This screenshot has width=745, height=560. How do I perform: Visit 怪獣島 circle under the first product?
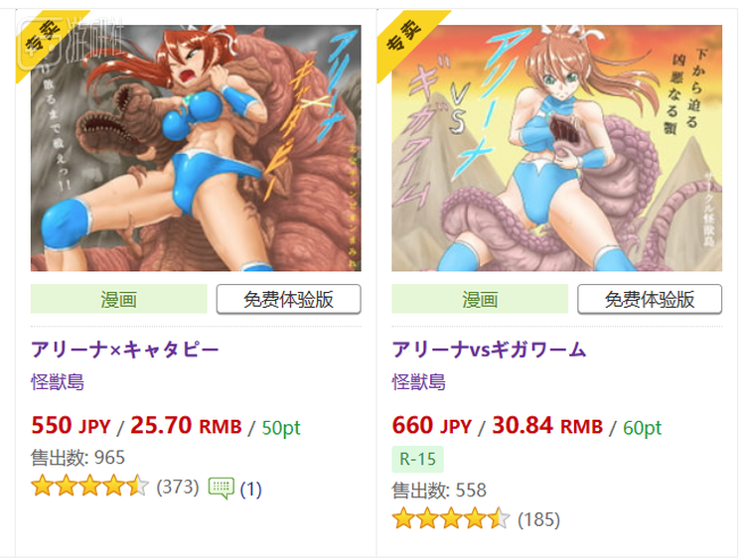58,382
